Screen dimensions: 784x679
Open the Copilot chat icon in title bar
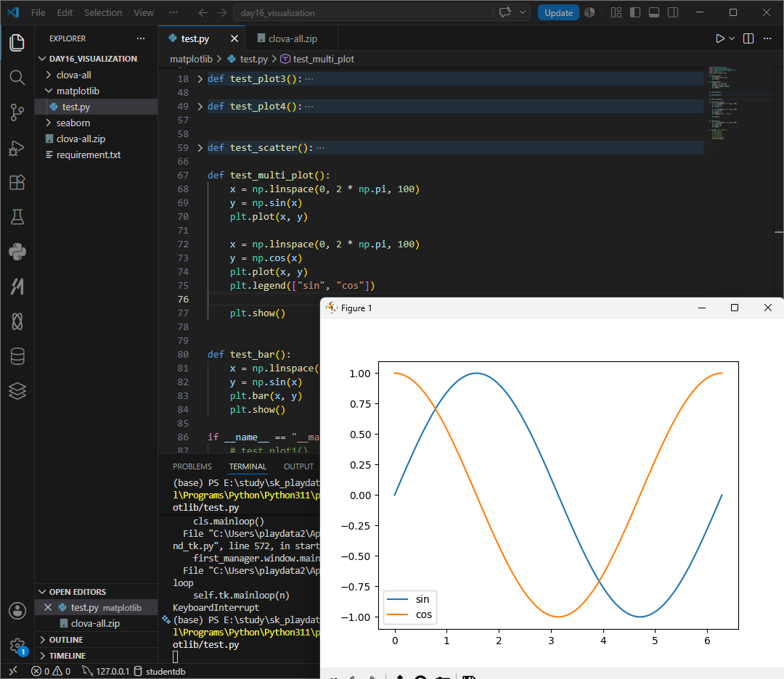point(505,12)
